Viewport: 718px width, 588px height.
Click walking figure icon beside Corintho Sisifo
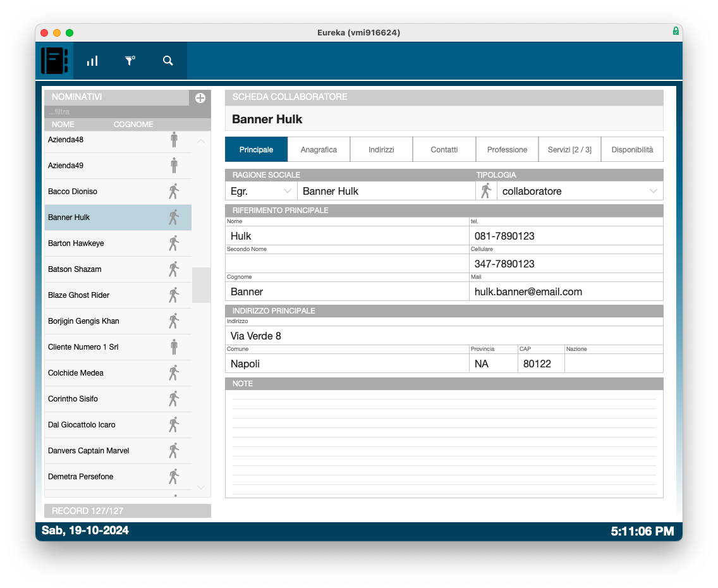tap(174, 399)
